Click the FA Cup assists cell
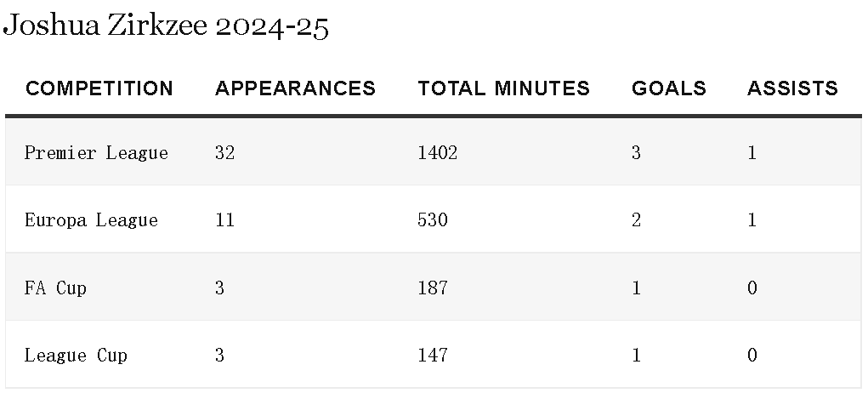868x393 pixels. point(752,288)
